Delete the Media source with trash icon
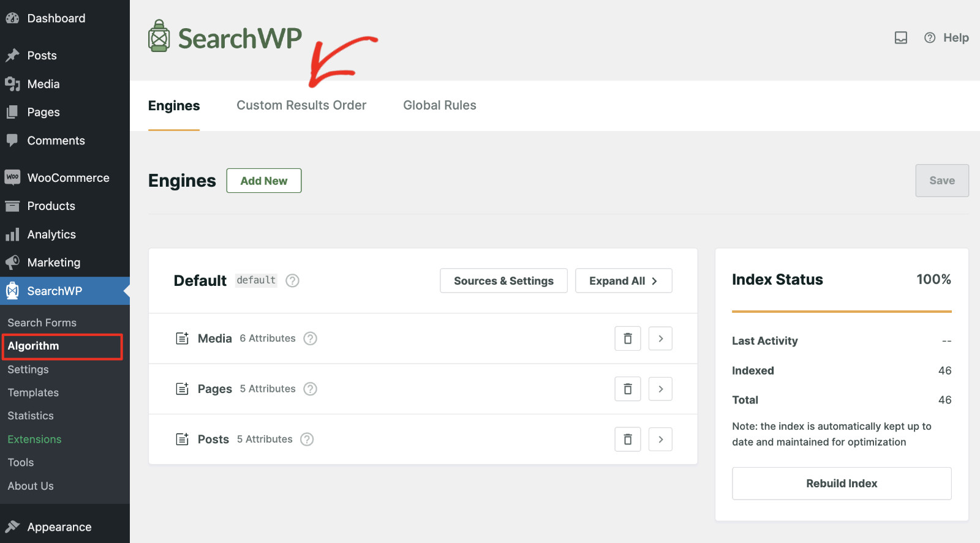Screen dimensions: 980x543 (x=628, y=339)
